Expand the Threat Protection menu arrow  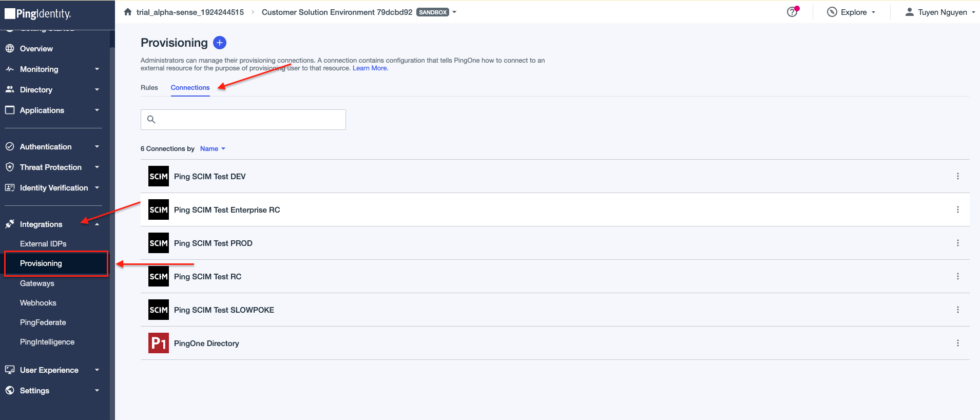tap(97, 167)
